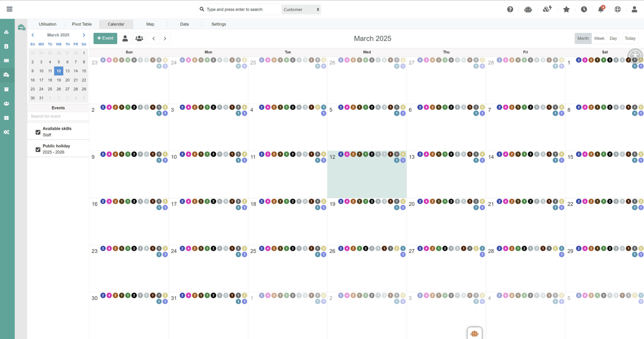Viewport: 644px width, 339px height.
Task: Select the briefcase-clock sidebar icon
Action: pos(7,75)
